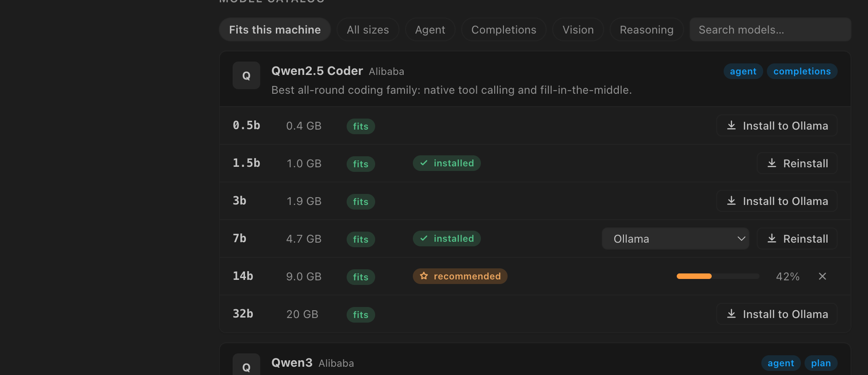Click the 14b download progress bar
This screenshot has width=868, height=375.
pyautogui.click(x=718, y=276)
